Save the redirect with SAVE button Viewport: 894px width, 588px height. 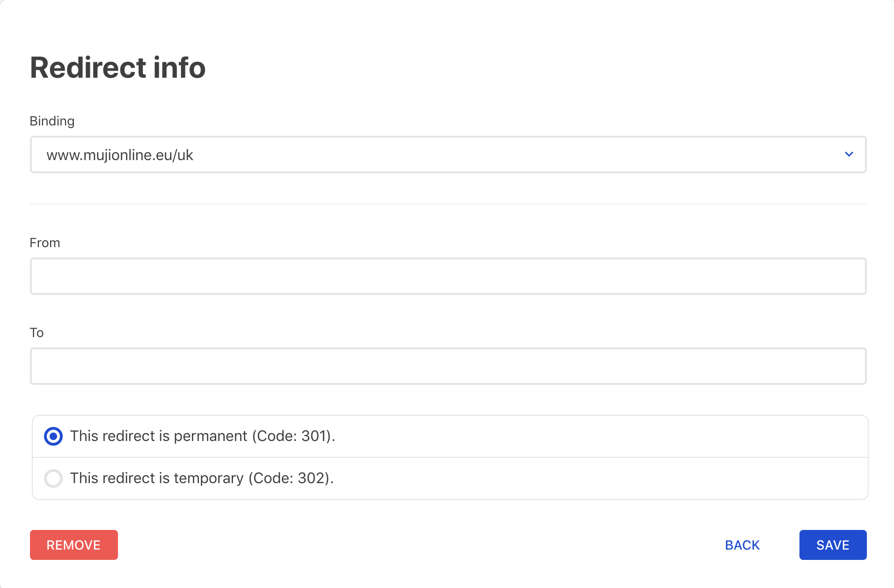coord(833,545)
